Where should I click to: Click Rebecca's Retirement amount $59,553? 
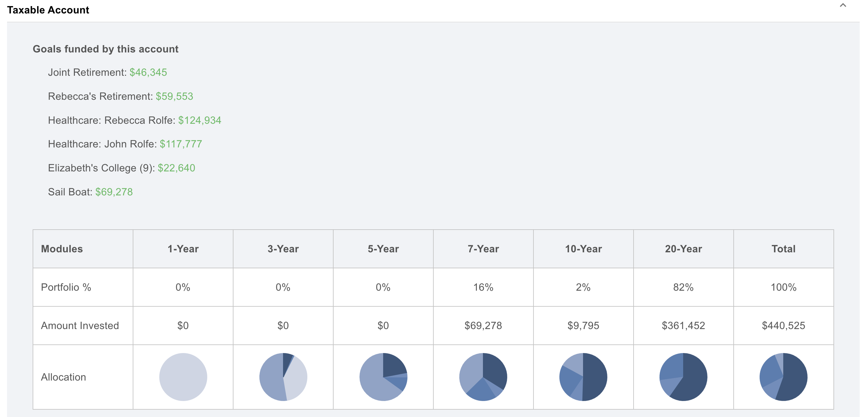(174, 96)
